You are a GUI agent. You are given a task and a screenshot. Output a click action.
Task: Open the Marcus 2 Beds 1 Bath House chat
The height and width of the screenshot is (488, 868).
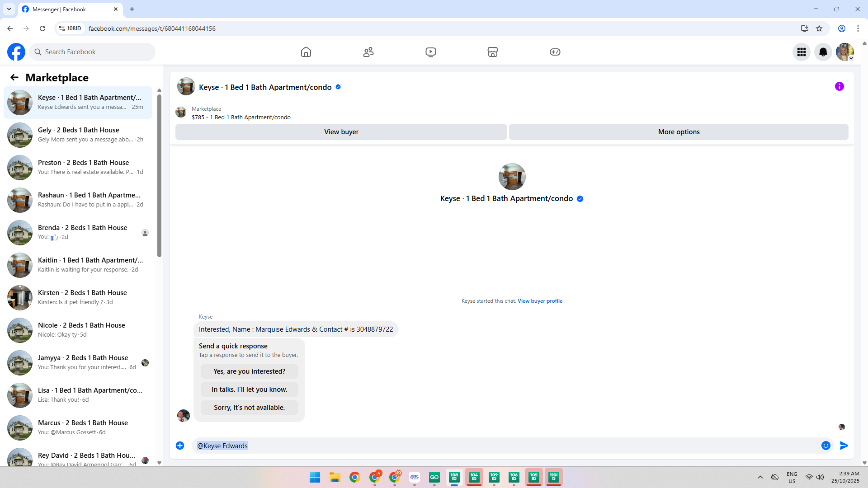pyautogui.click(x=78, y=428)
